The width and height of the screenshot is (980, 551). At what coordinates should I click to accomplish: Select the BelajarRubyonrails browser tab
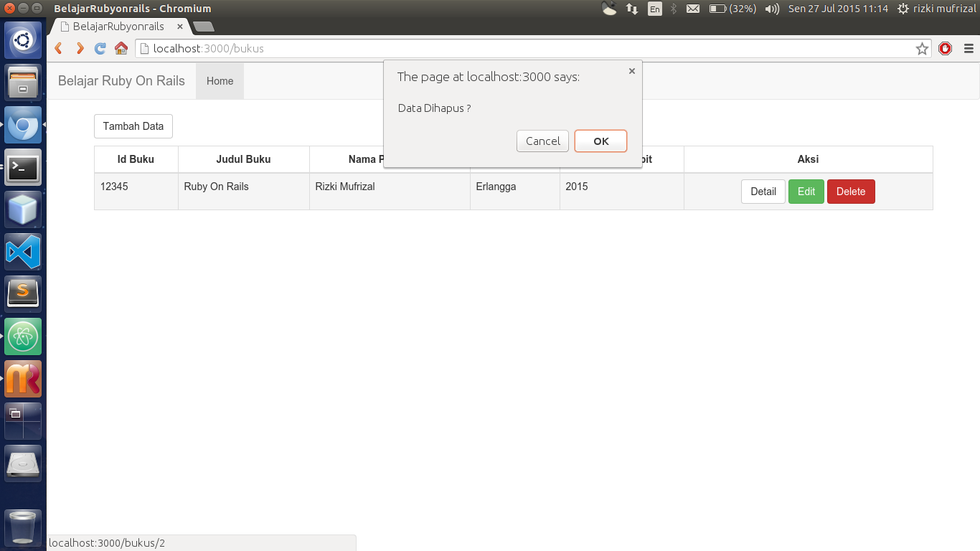[118, 27]
